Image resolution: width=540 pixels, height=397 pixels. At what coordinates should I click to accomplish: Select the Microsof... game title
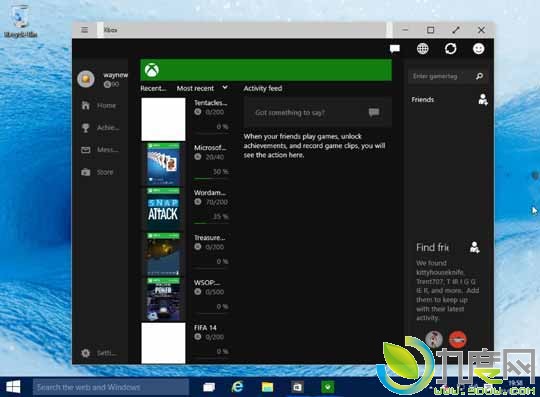[210, 148]
